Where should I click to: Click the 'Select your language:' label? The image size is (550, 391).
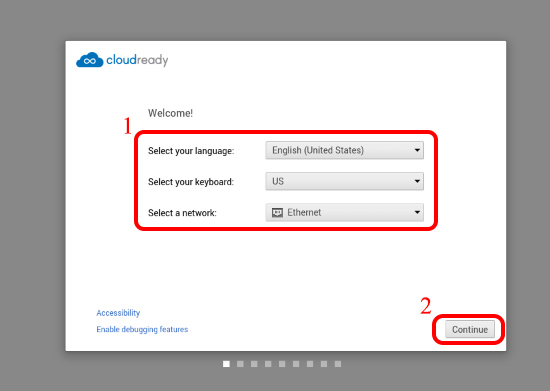tap(191, 151)
